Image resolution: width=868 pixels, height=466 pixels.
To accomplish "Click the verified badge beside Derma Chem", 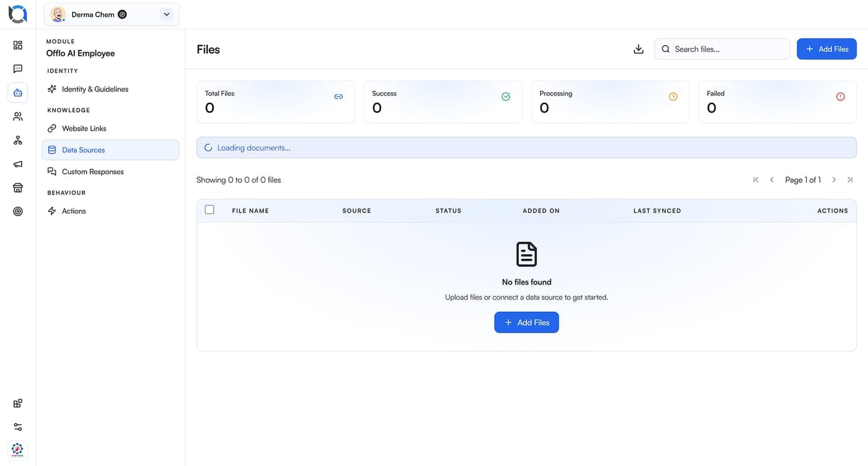I will (122, 14).
